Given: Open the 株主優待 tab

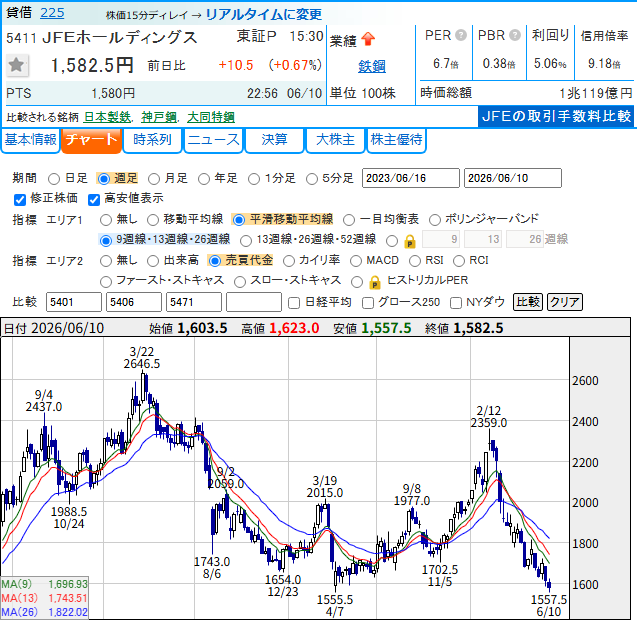Looking at the screenshot, I should 396,140.
